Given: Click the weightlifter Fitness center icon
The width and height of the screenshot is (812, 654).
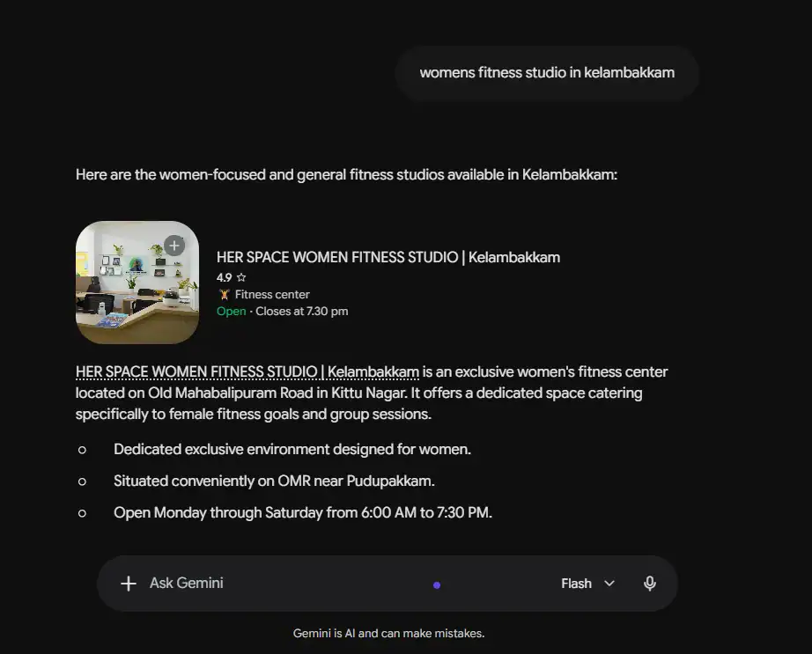Looking at the screenshot, I should pos(225,294).
